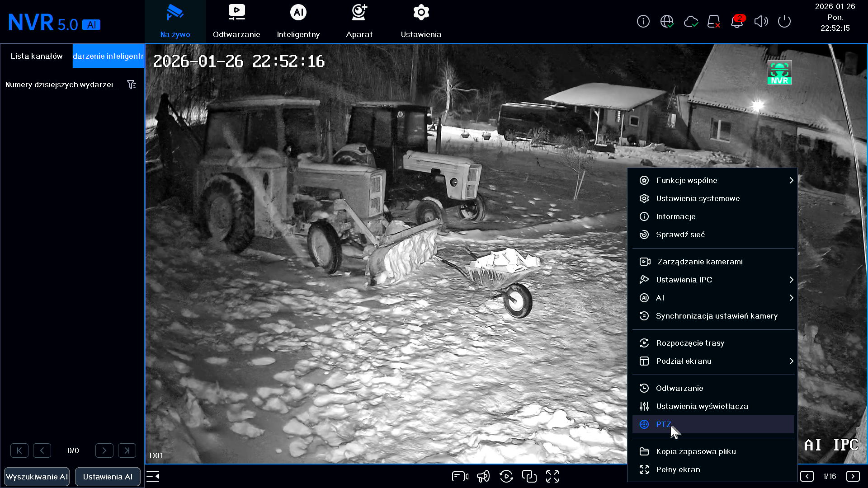
Task: Select Synchronizacja ustawień kamery
Action: [713, 316]
